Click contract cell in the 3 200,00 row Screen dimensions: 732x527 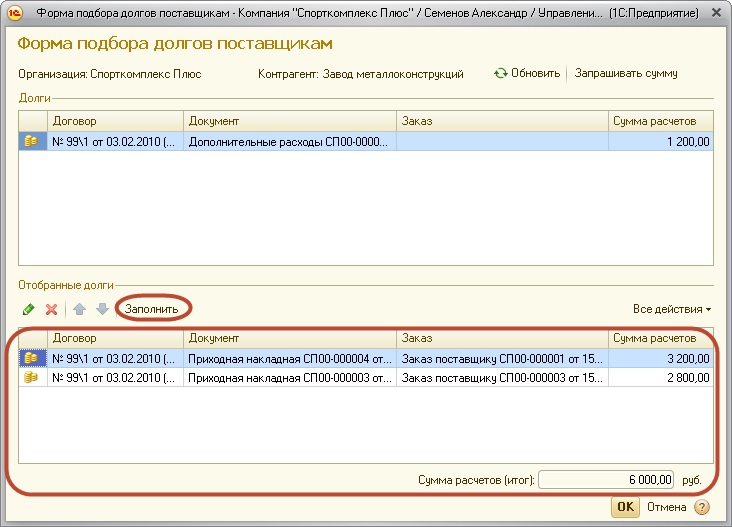click(115, 358)
